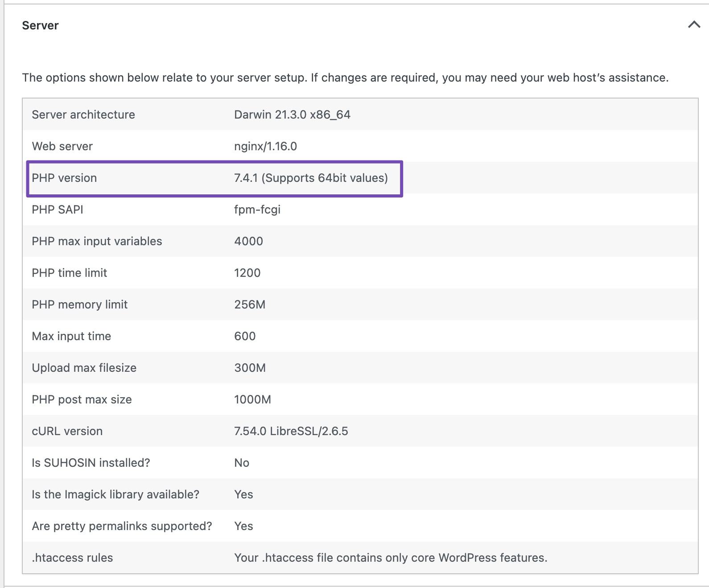Select 'PHP time limit' label
The image size is (709, 588).
pos(70,273)
